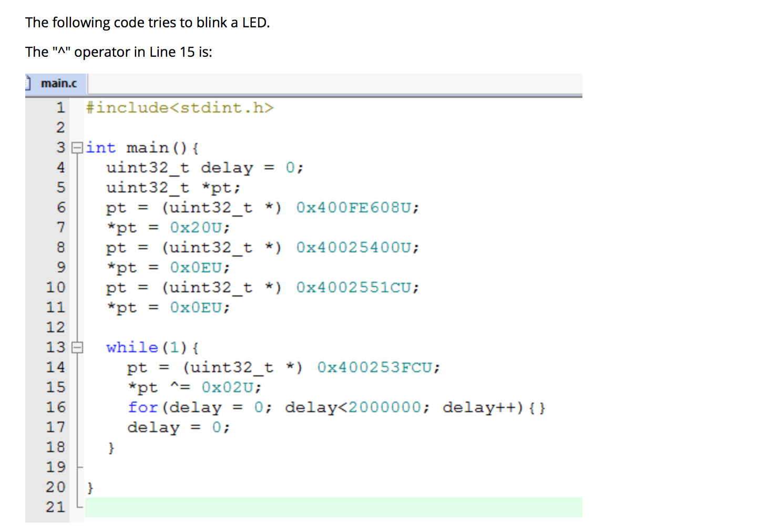Expand the code fold marker beside line 3
This screenshot has width=759, height=532.
pyautogui.click(x=77, y=148)
